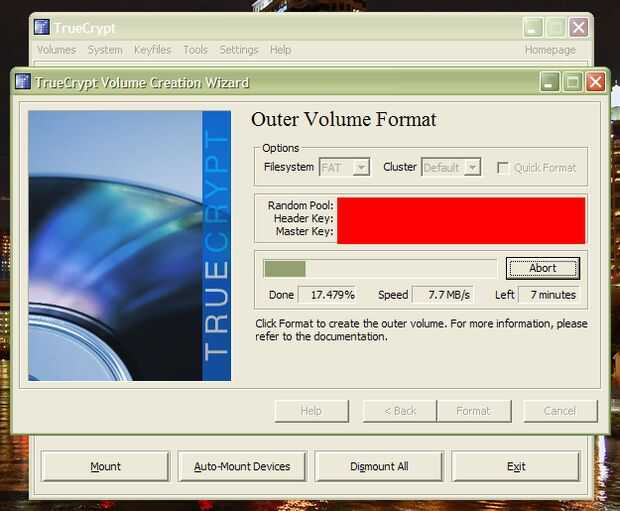Click the Filesystem label
Viewport: 620px width, 511px height.
tap(289, 167)
